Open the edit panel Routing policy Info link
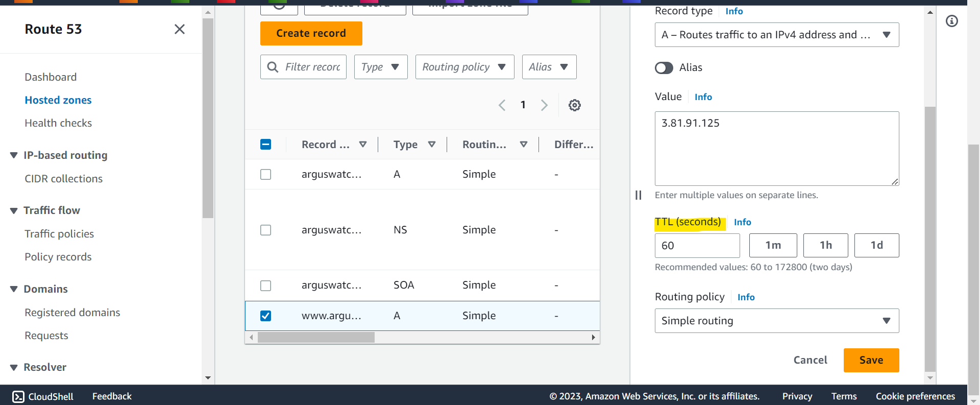The width and height of the screenshot is (980, 405). pyautogui.click(x=746, y=297)
